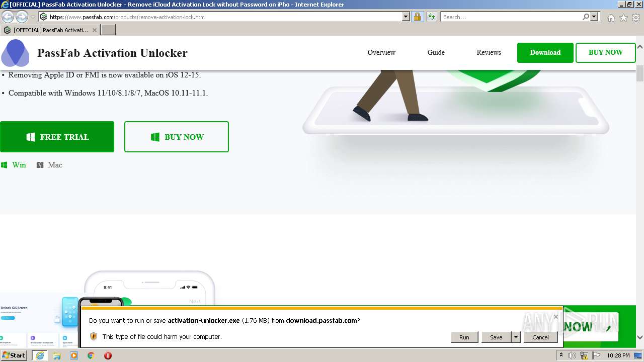The height and width of the screenshot is (362, 644).
Task: Open the Reviews section link
Action: (x=489, y=52)
